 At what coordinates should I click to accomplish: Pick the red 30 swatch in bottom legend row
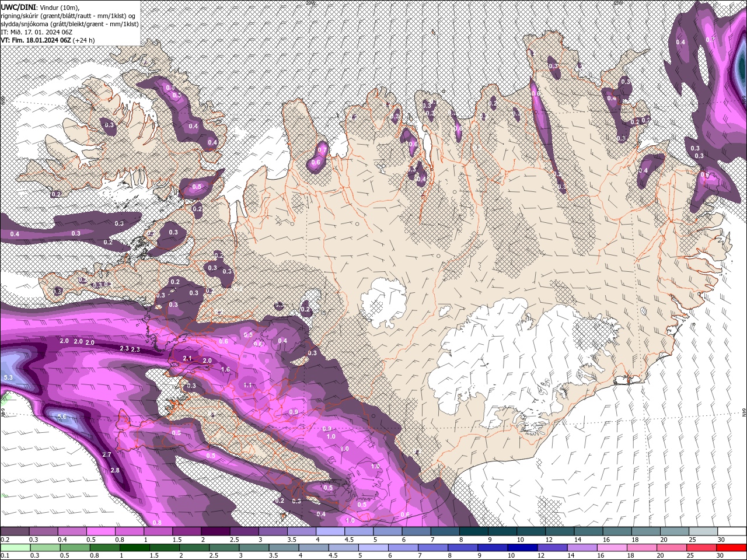tap(731, 548)
